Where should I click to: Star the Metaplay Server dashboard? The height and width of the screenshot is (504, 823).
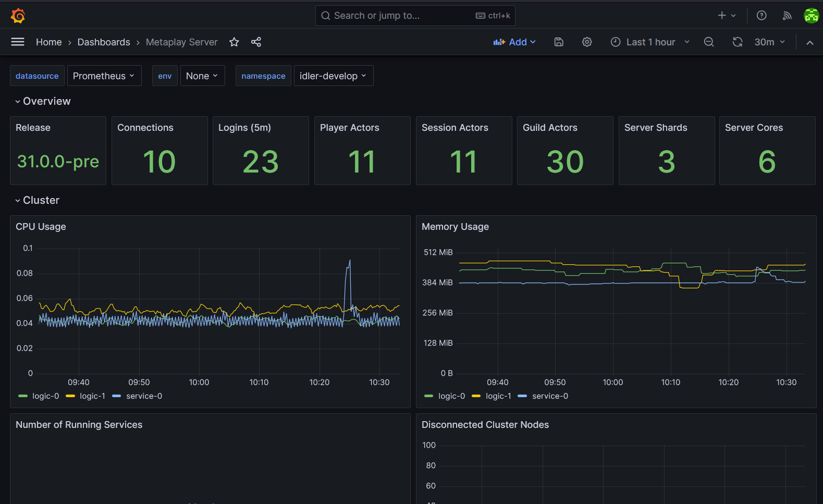234,42
